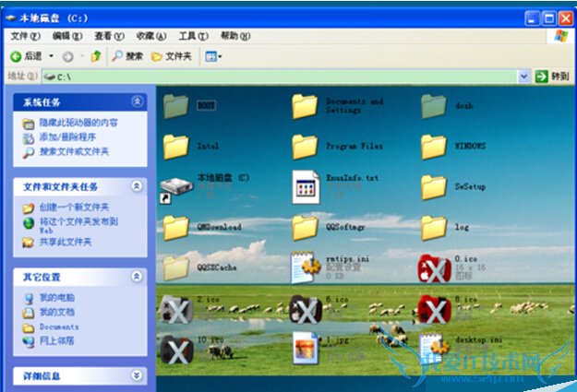Select the EmusInfo.txt file icon
The height and width of the screenshot is (392, 577).
(x=306, y=187)
